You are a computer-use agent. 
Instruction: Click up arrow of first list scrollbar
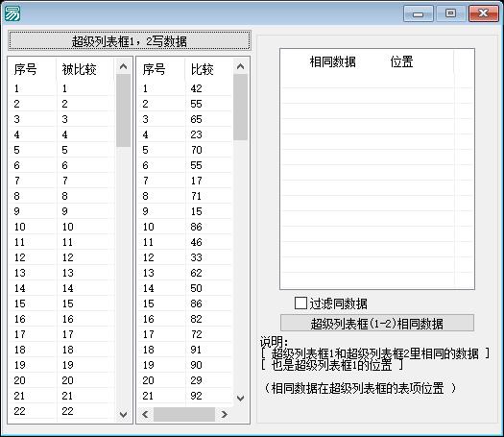(x=123, y=66)
